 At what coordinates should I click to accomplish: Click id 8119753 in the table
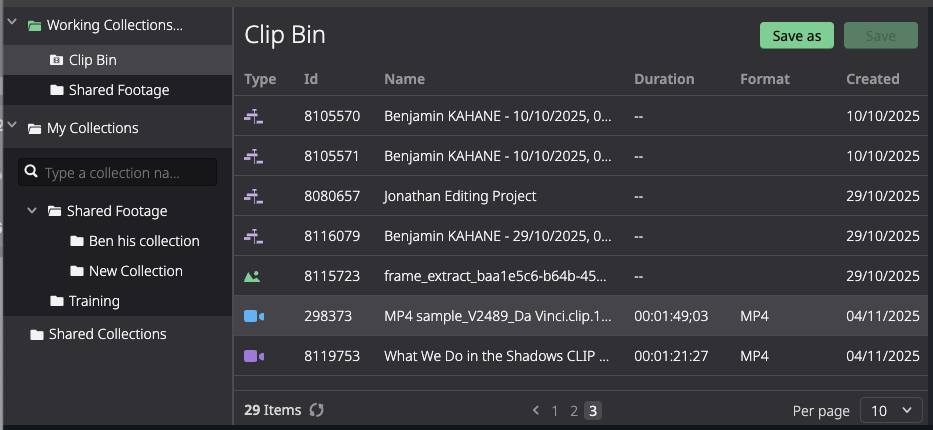tap(332, 356)
